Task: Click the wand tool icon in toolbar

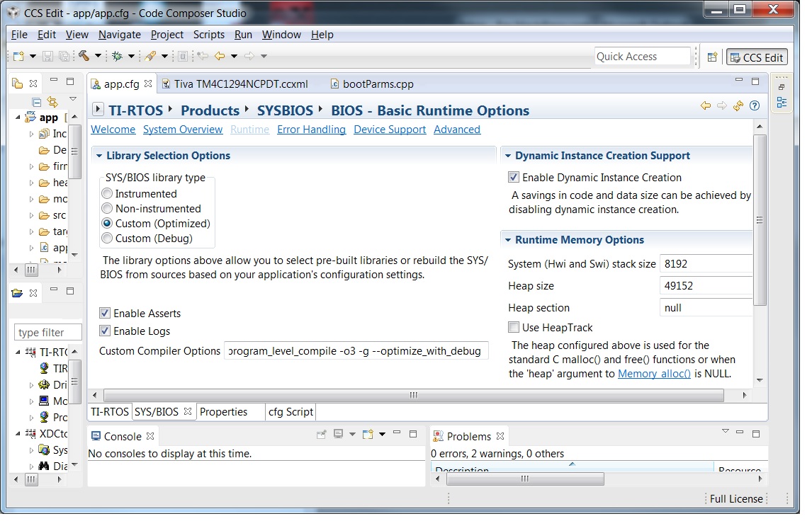Action: coord(151,57)
